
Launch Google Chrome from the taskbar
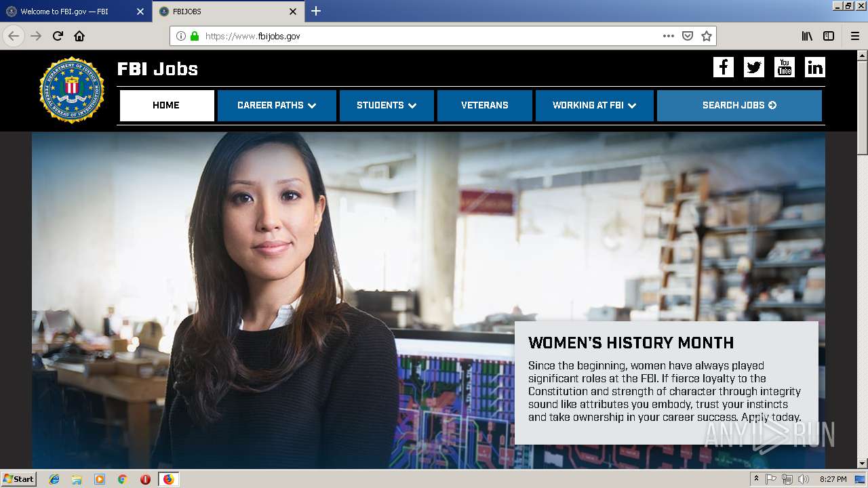(122, 479)
